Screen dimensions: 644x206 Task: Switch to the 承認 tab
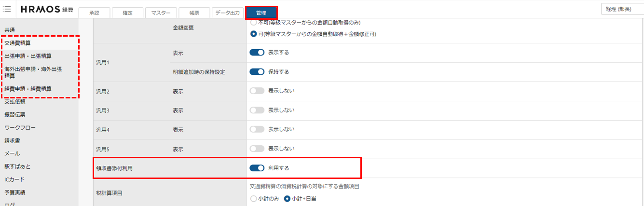pyautogui.click(x=94, y=13)
